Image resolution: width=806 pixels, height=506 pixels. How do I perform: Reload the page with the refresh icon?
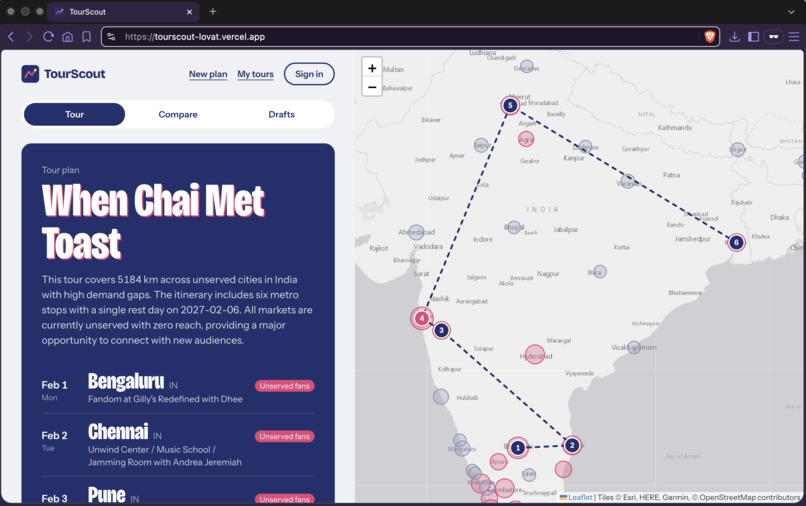[48, 37]
